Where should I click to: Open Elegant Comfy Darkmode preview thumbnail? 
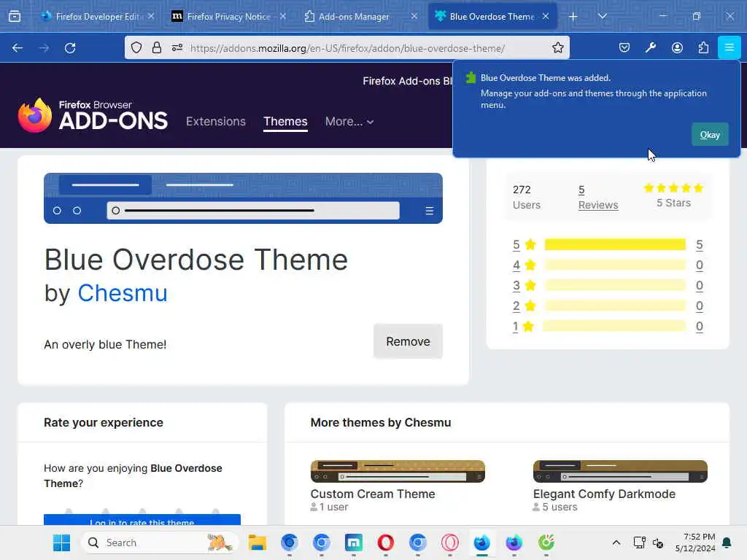coord(620,471)
